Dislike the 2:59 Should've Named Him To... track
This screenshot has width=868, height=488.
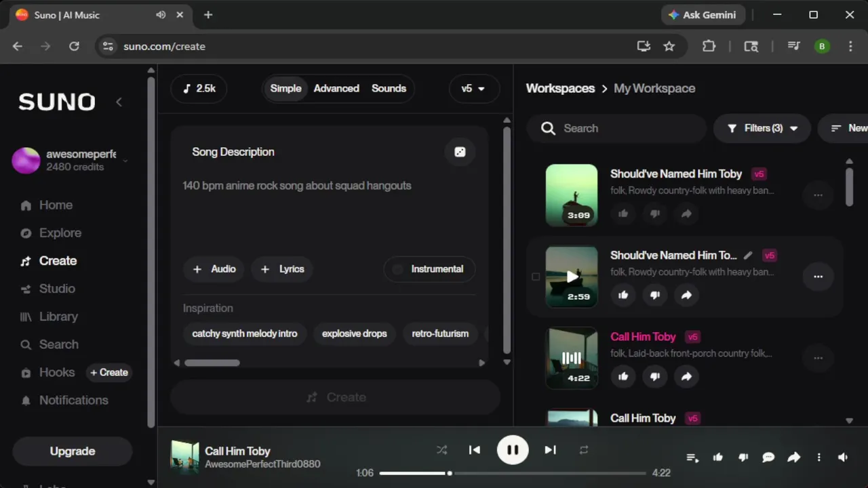tap(654, 295)
